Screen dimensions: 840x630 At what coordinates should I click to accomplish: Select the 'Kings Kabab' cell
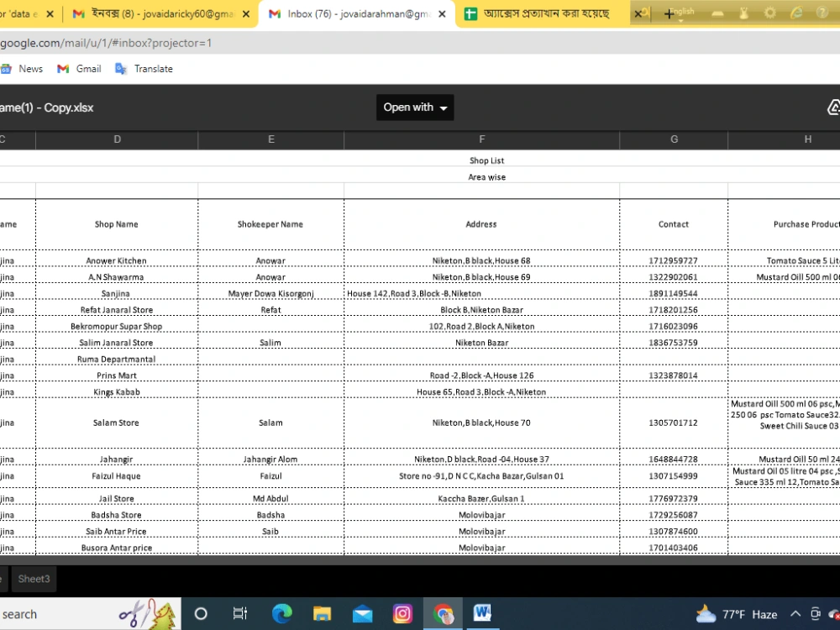[116, 392]
